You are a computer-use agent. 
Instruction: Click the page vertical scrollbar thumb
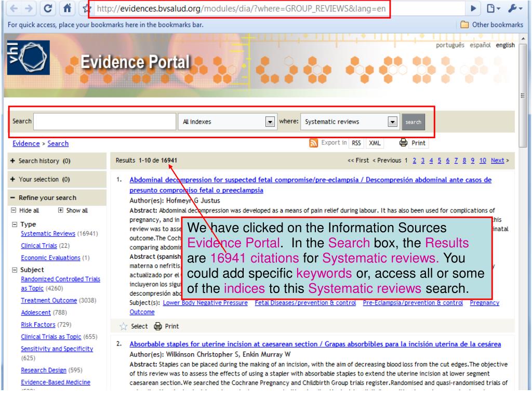pos(523,96)
